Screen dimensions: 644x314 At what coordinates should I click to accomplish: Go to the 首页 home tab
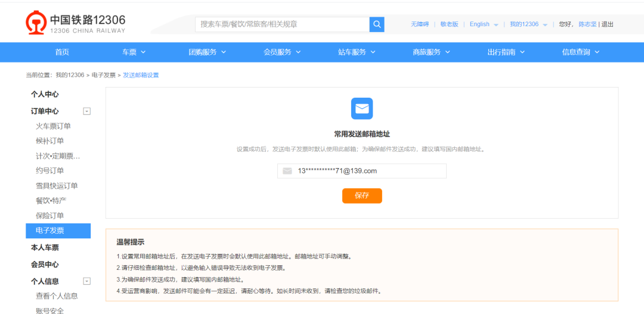click(62, 52)
